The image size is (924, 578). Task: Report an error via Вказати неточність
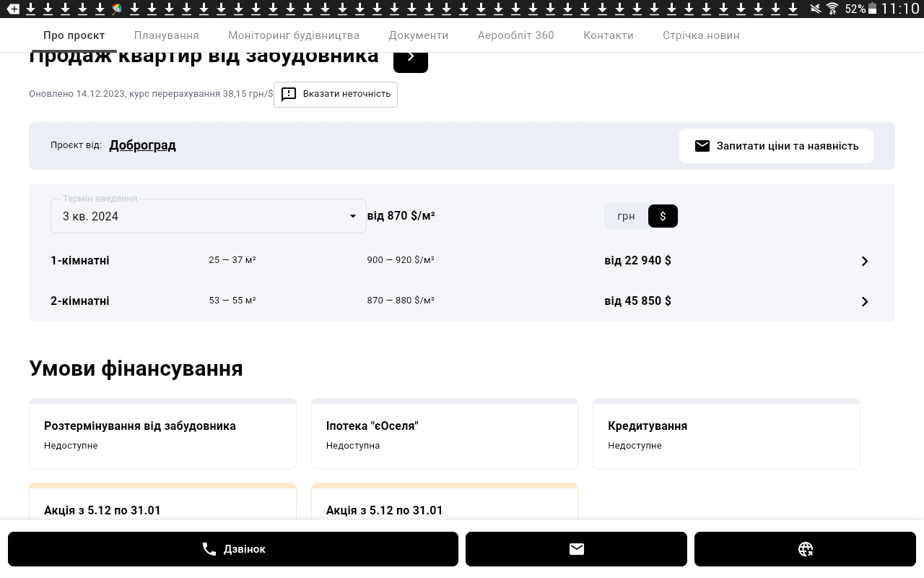(336, 94)
